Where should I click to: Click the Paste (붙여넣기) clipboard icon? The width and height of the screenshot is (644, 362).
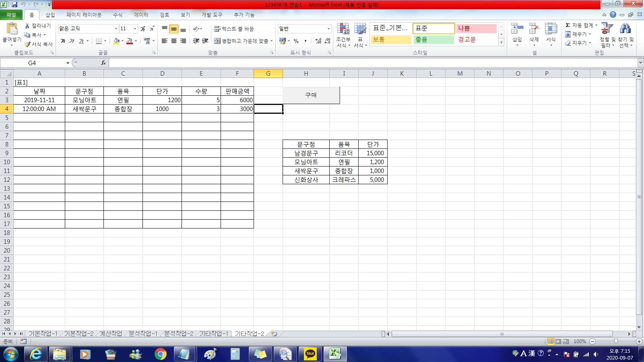pos(12,29)
